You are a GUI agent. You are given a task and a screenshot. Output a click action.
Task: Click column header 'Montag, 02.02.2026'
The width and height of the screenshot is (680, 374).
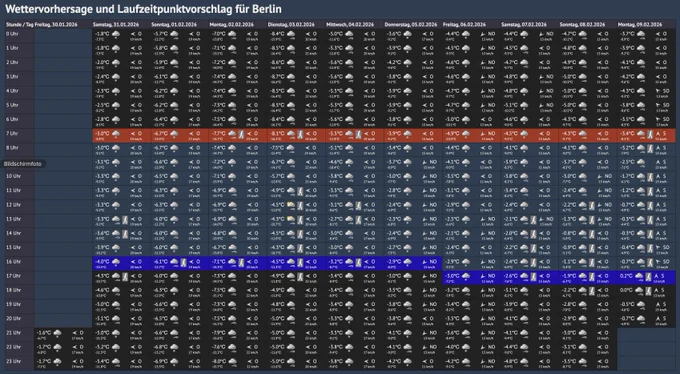pyautogui.click(x=232, y=25)
